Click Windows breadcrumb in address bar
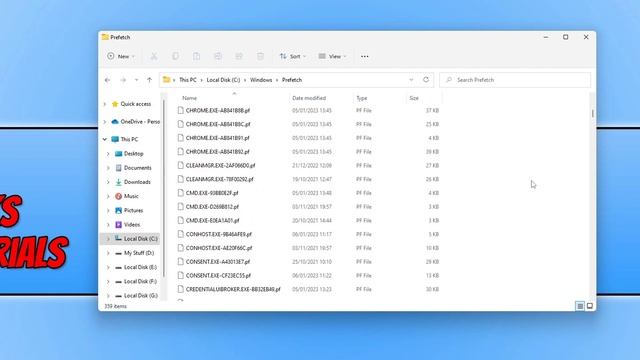This screenshot has width=640, height=360. click(x=261, y=80)
